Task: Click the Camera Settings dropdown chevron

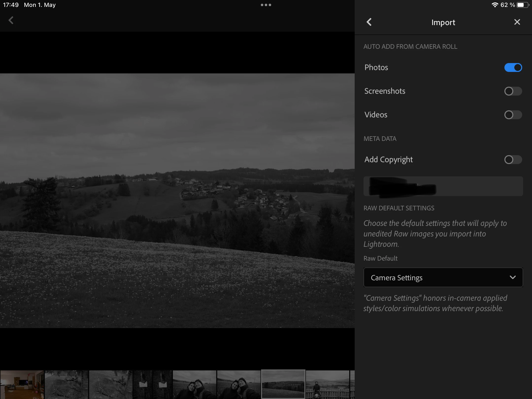Action: pyautogui.click(x=513, y=278)
